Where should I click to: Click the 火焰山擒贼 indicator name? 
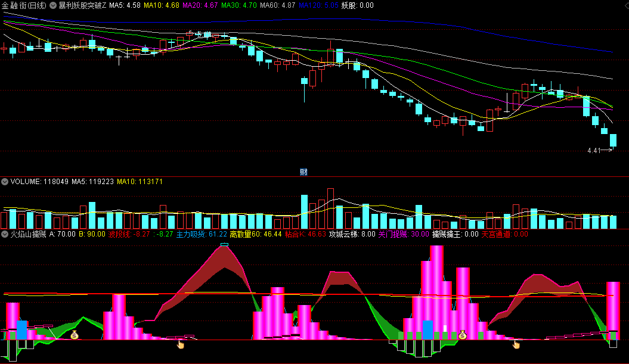[29, 234]
